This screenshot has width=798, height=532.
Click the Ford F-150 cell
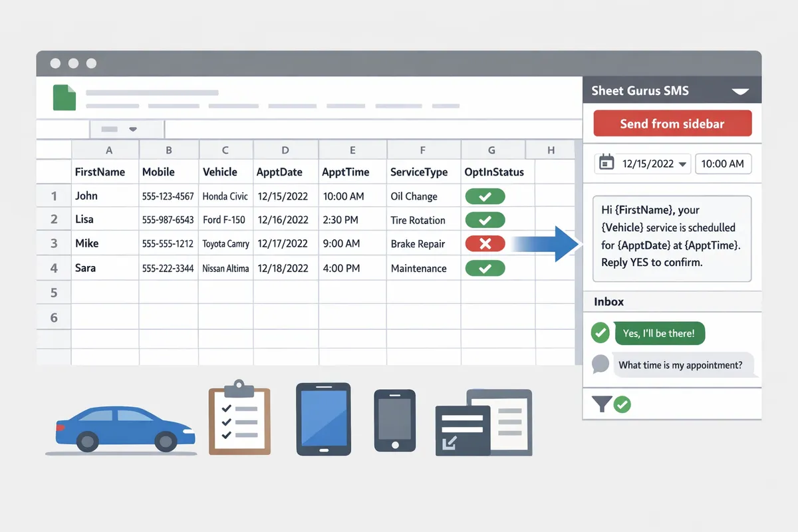tap(226, 219)
